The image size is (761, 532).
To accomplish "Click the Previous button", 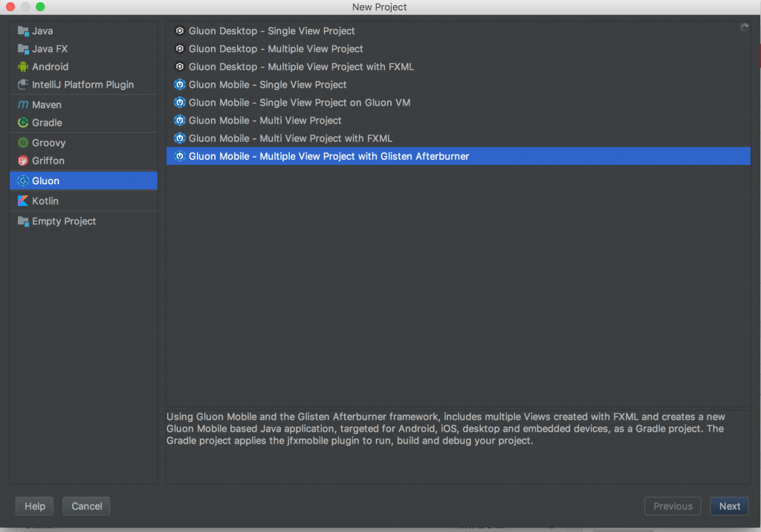I will [673, 506].
